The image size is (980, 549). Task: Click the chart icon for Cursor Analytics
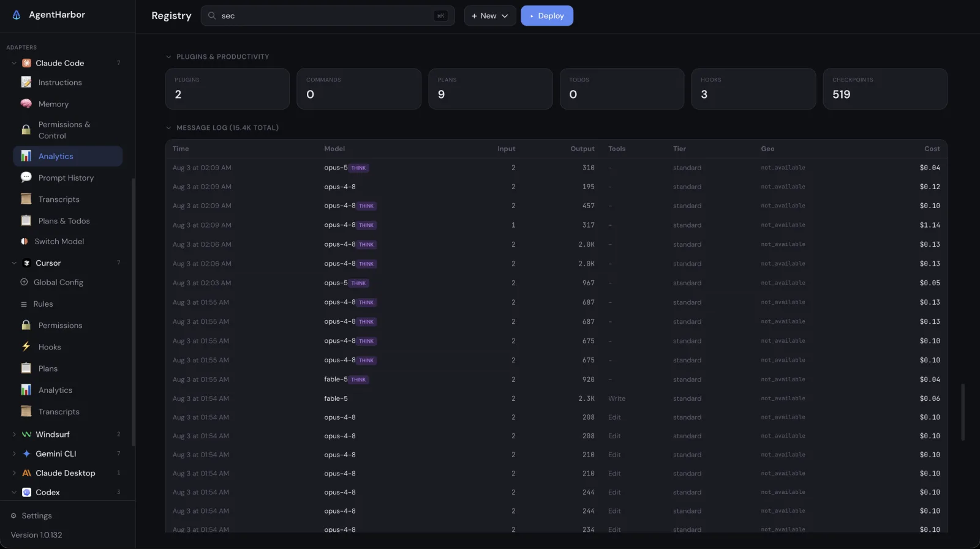tap(26, 390)
